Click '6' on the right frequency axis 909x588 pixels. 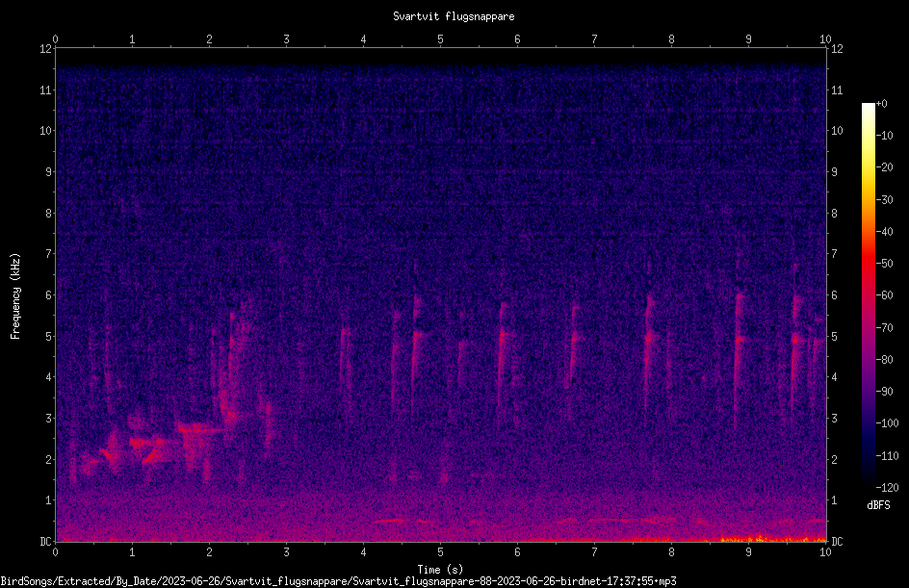835,295
